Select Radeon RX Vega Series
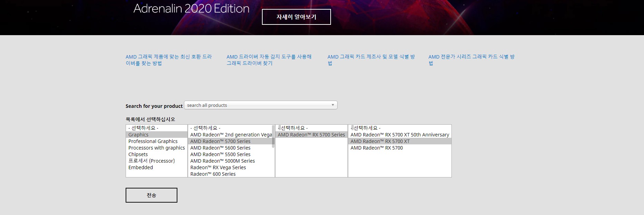644x215 pixels. click(230, 167)
